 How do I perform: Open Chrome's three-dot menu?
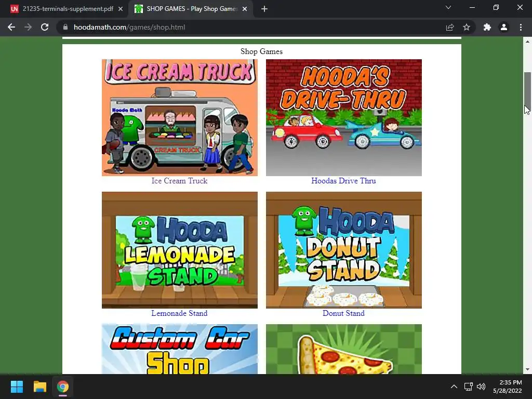click(521, 27)
